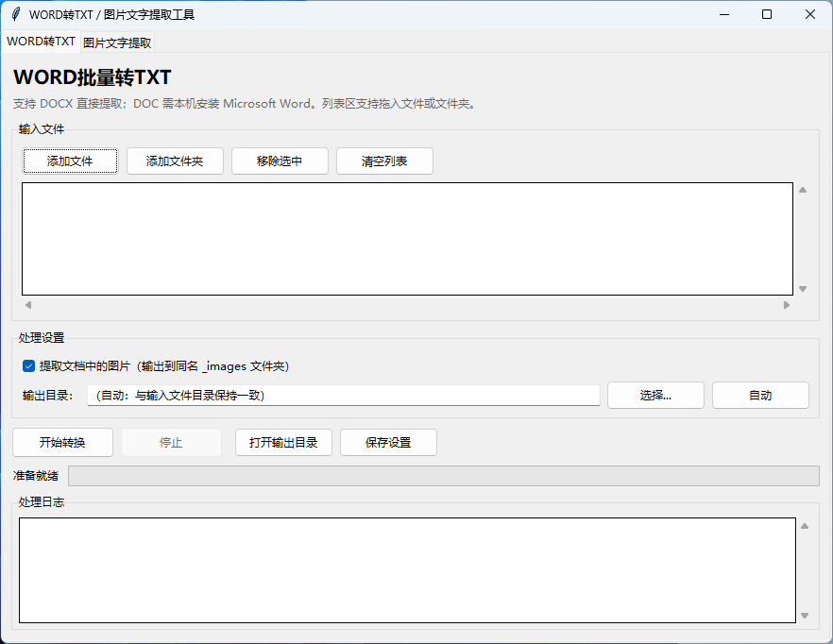Image resolution: width=833 pixels, height=644 pixels.
Task: Open output folder via 打开输出目录
Action: pyautogui.click(x=283, y=443)
